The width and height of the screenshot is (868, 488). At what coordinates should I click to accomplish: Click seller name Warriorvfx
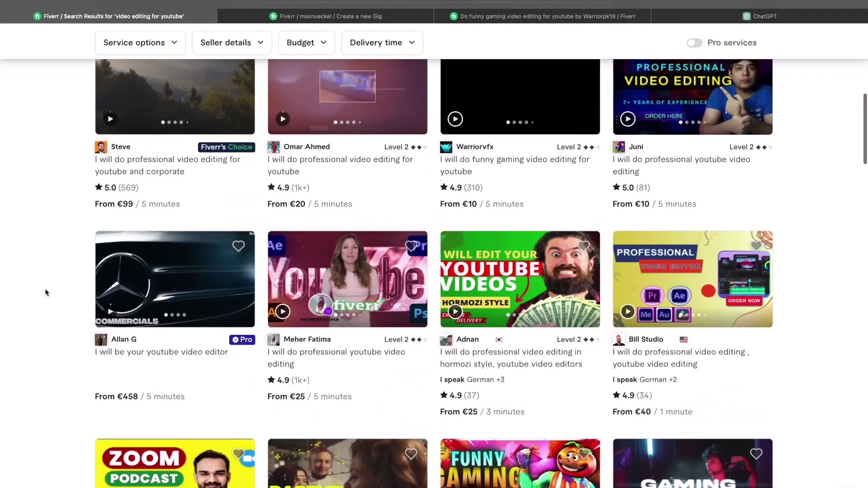(475, 147)
